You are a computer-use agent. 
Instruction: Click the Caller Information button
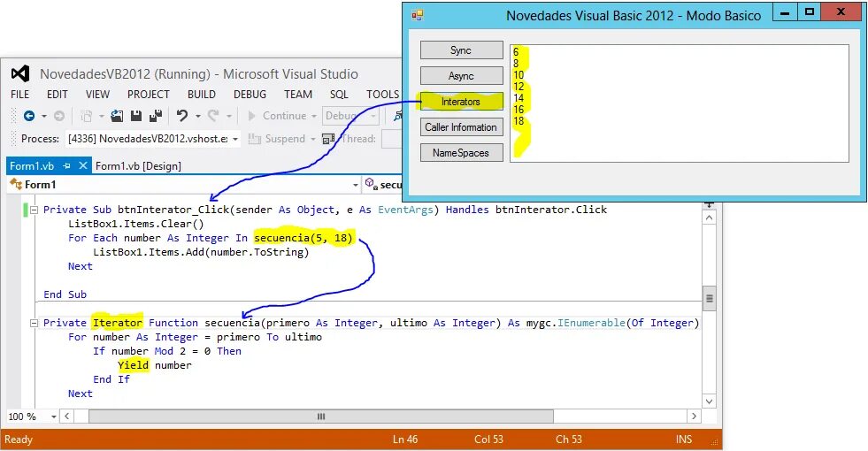coord(461,126)
